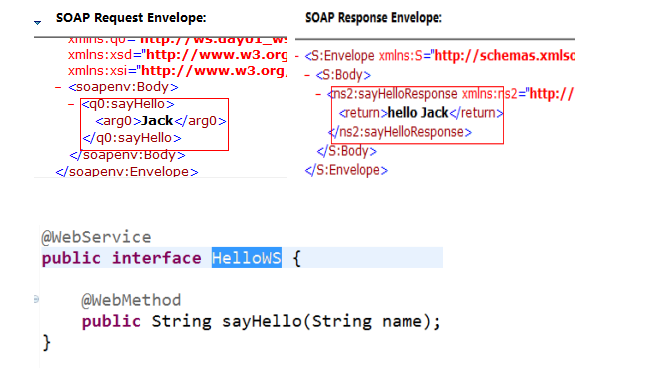Collapse the soapenv:Body node minus sign
This screenshot has height=368, width=661.
click(x=58, y=87)
